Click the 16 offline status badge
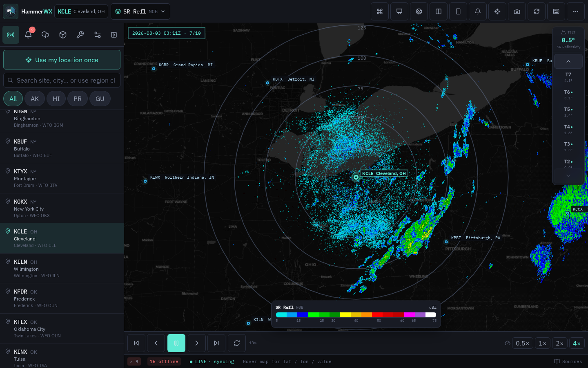588x368 pixels. pyautogui.click(x=164, y=361)
